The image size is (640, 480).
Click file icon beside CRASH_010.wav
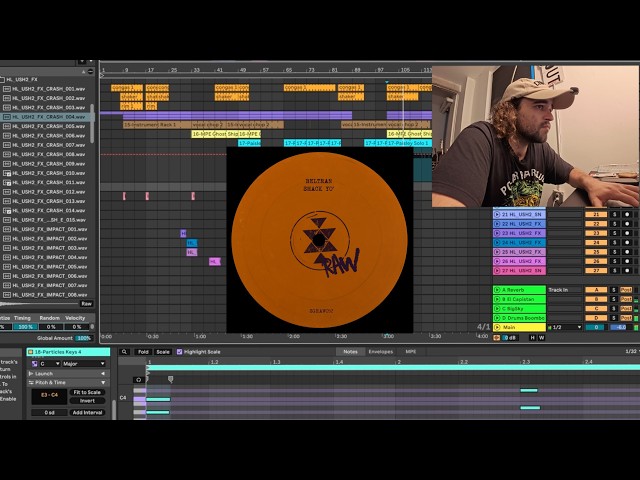pyautogui.click(x=7, y=173)
